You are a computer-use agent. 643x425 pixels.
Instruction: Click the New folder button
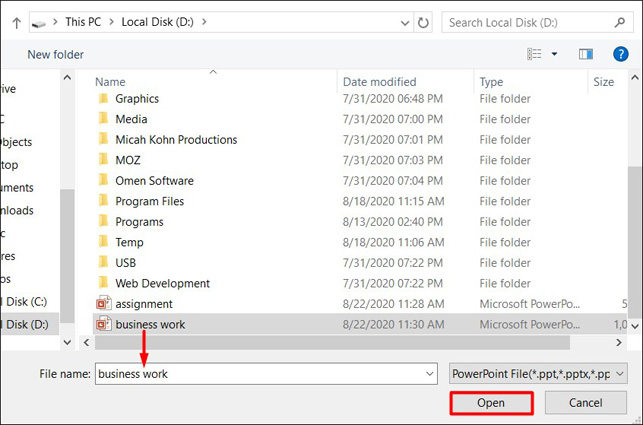coord(55,54)
